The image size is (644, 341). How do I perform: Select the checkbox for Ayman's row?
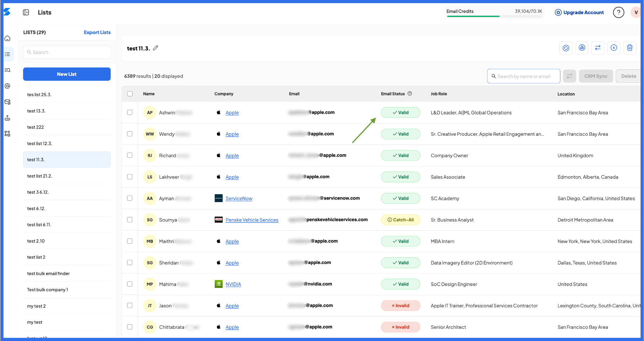coord(130,198)
